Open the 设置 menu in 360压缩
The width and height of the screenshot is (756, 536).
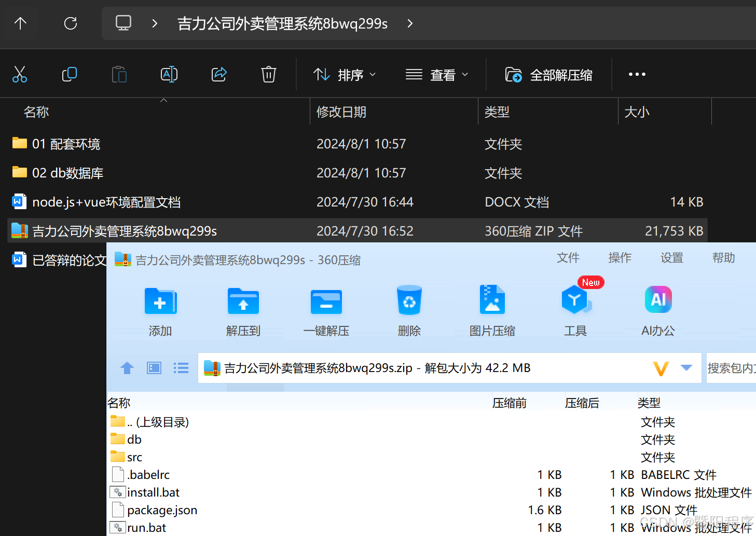click(672, 258)
